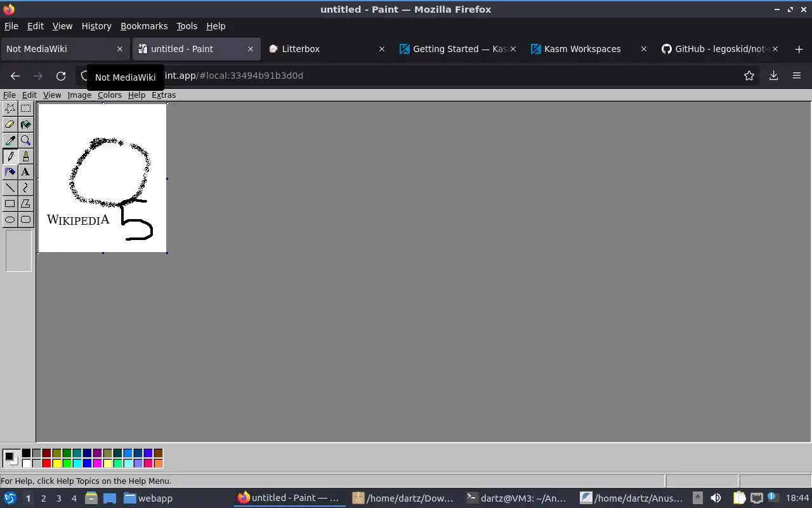Pick the red color swatch

coord(46,464)
